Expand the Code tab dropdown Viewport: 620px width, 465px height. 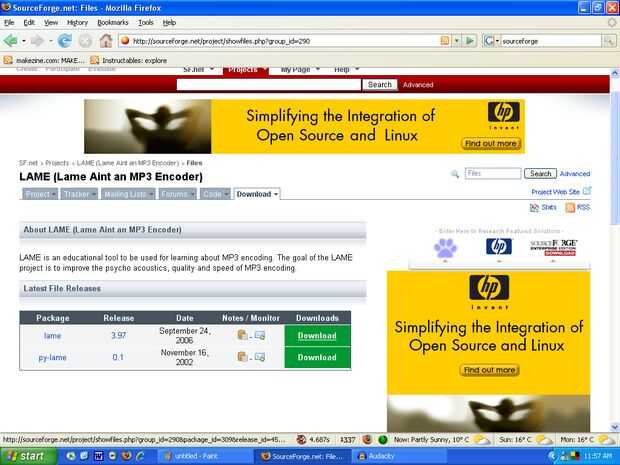tap(215, 194)
